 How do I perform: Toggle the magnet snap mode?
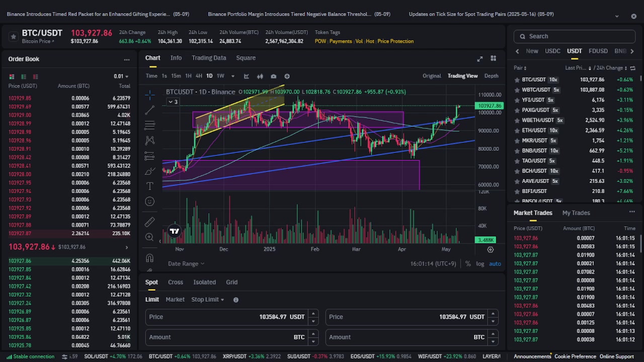click(149, 258)
